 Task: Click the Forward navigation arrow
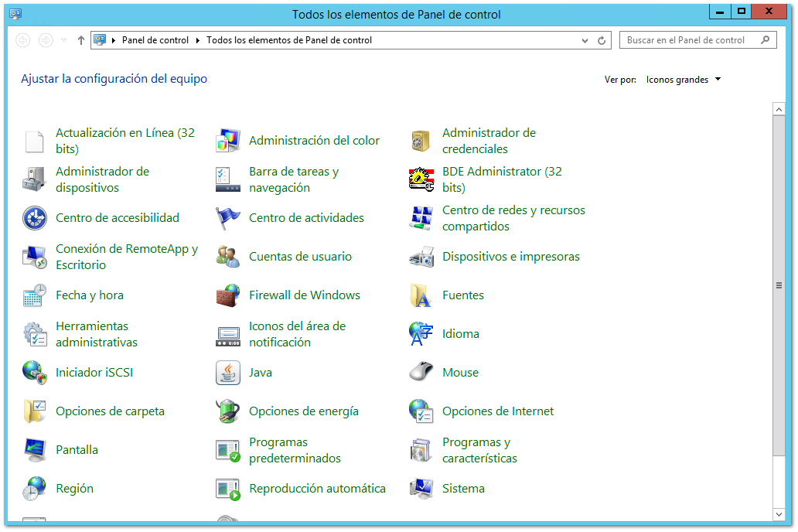tap(46, 40)
